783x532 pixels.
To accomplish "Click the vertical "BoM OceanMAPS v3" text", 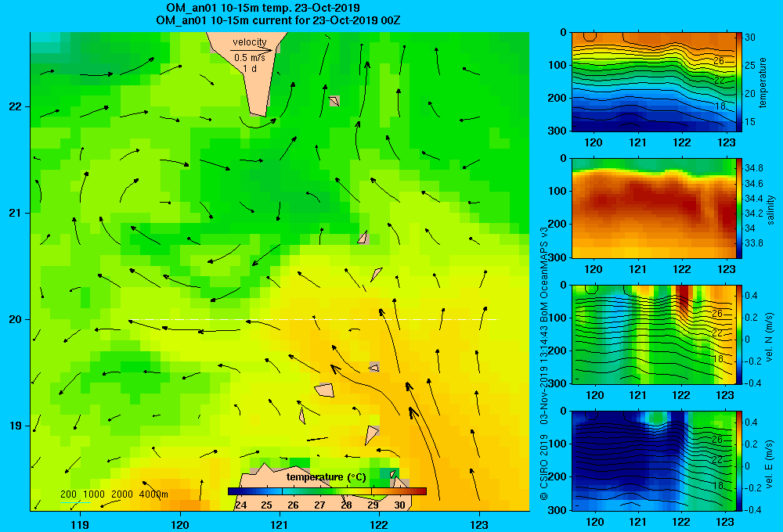I will click(x=544, y=272).
